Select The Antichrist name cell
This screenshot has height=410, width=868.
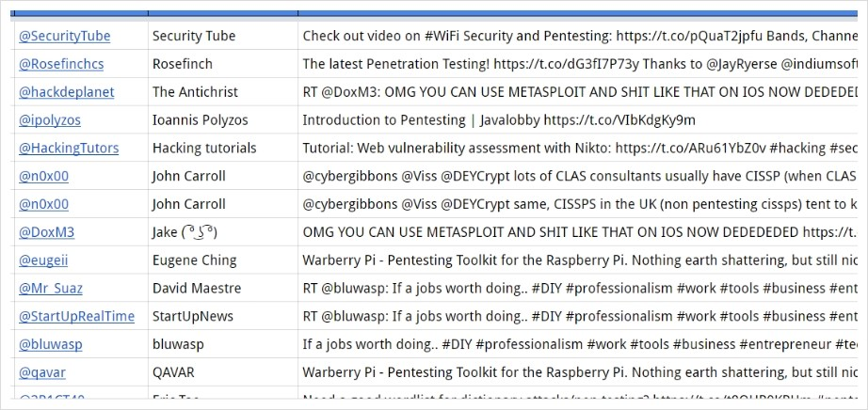223,92
